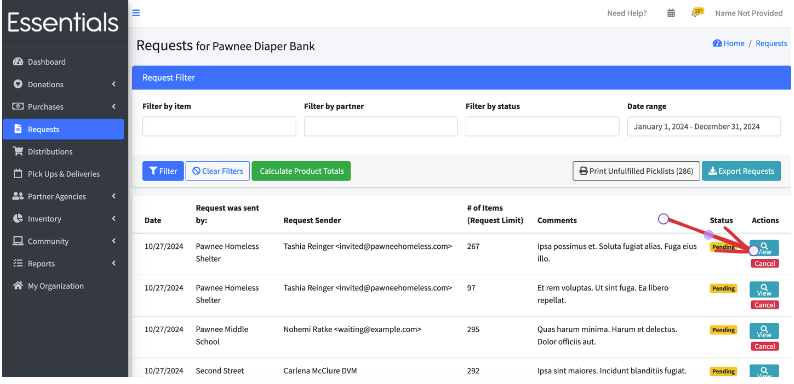The height and width of the screenshot is (384, 794).
Task: Click the My Organization house icon
Action: coord(18,286)
